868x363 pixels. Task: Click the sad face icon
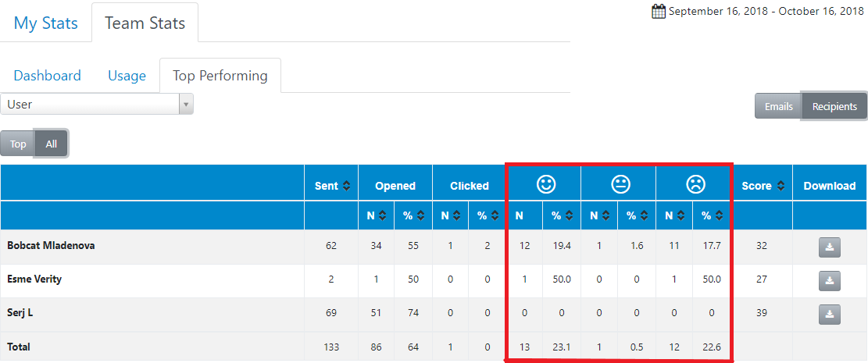pyautogui.click(x=695, y=184)
